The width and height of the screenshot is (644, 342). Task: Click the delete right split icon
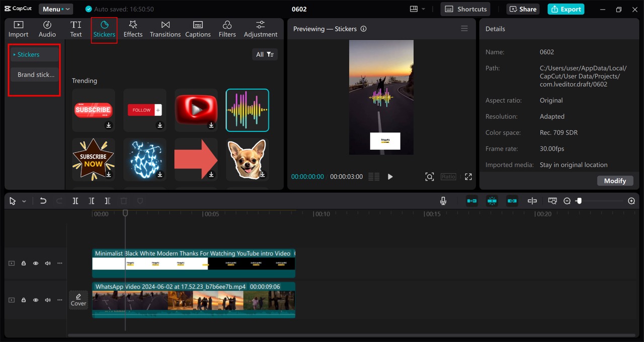point(107,201)
